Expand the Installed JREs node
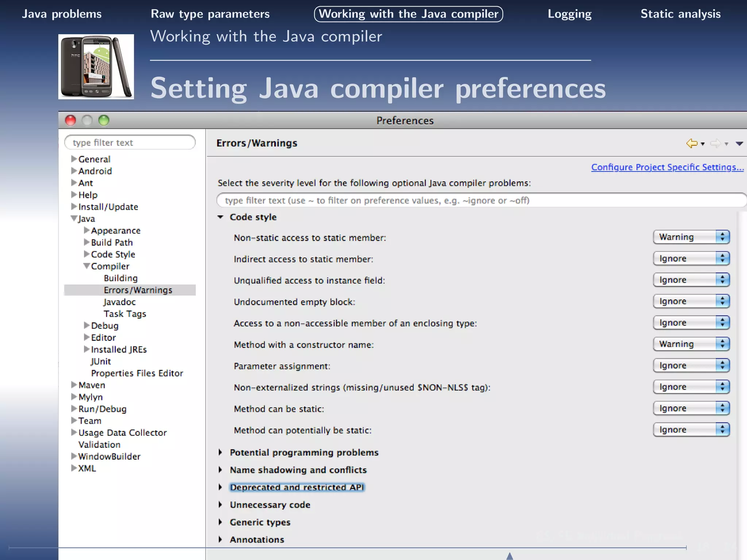Viewport: 747px width, 560px height. (x=87, y=349)
